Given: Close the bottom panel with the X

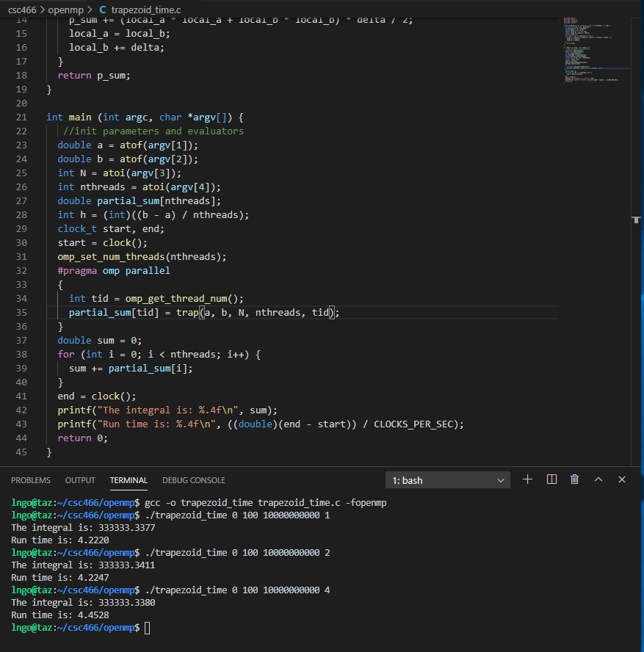Looking at the screenshot, I should pyautogui.click(x=622, y=479).
